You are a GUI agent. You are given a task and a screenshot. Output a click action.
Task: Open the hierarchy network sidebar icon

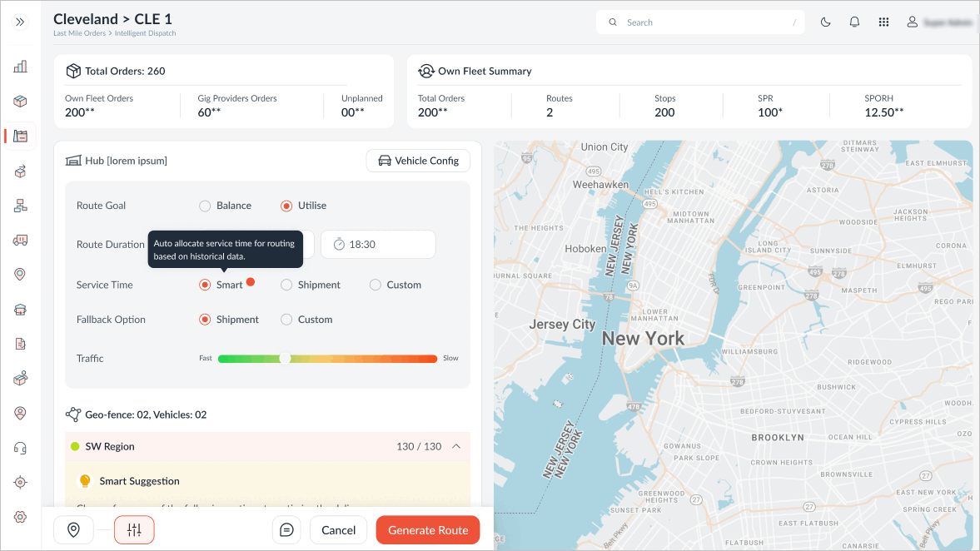tap(20, 206)
